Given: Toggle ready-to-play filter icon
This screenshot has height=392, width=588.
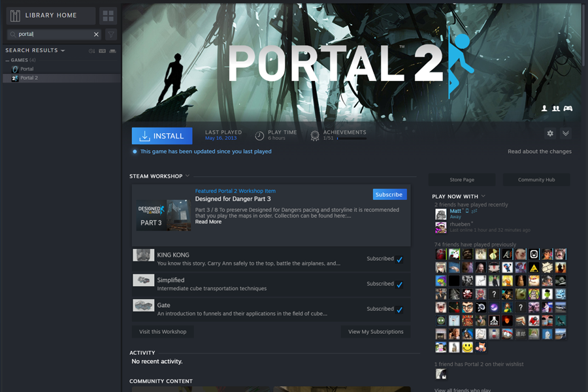Looking at the screenshot, I should [x=112, y=51].
